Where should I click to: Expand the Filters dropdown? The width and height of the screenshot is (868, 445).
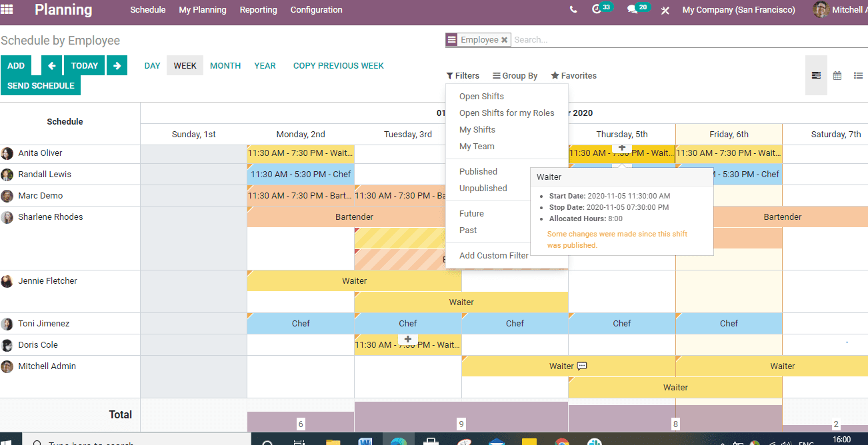(463, 75)
